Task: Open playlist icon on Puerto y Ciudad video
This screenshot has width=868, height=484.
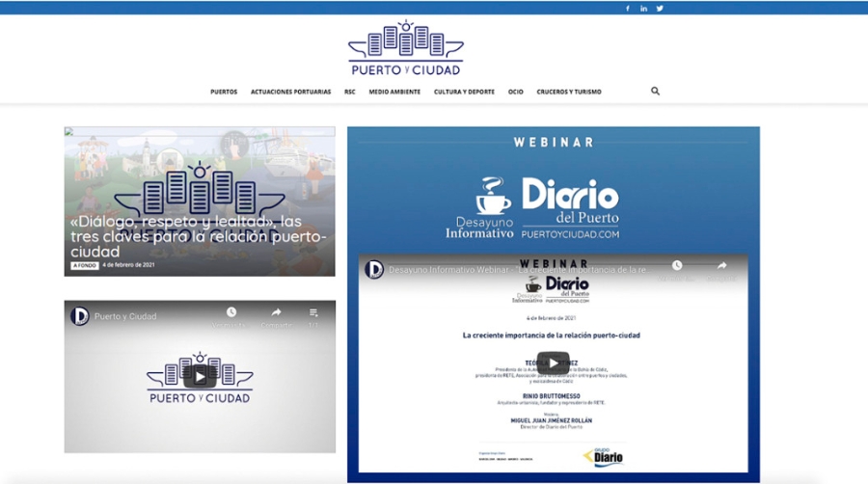Action: pyautogui.click(x=313, y=312)
